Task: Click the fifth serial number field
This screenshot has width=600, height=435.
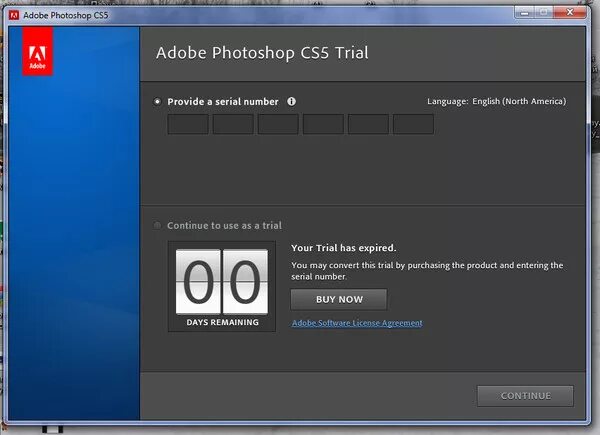Action: click(368, 124)
